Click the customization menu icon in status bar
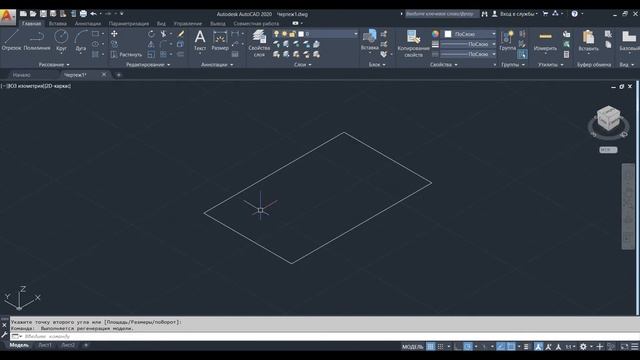The height and width of the screenshot is (360, 640). [635, 347]
